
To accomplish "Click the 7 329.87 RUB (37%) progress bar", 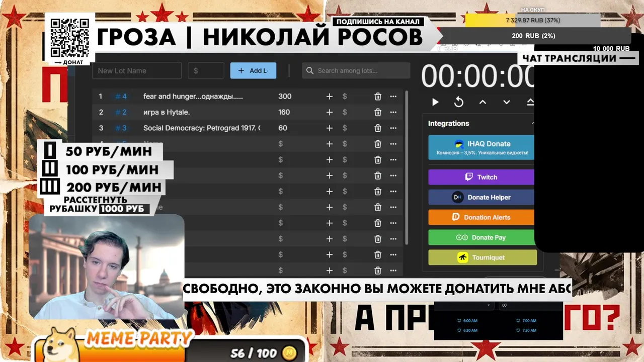I will [x=533, y=20].
